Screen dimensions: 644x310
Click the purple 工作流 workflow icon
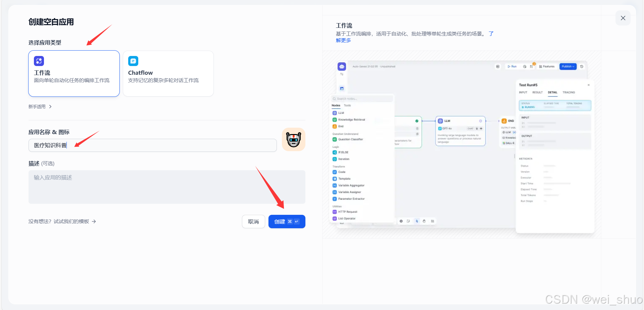39,61
